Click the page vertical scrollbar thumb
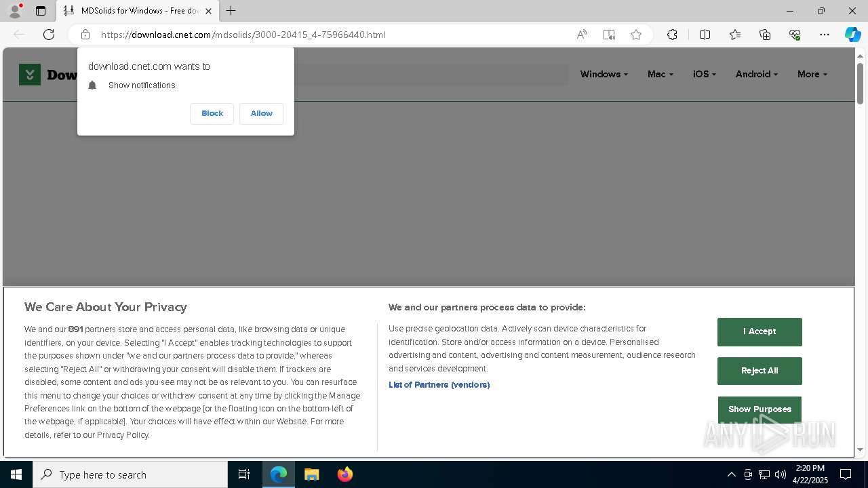868x488 pixels. click(860, 83)
